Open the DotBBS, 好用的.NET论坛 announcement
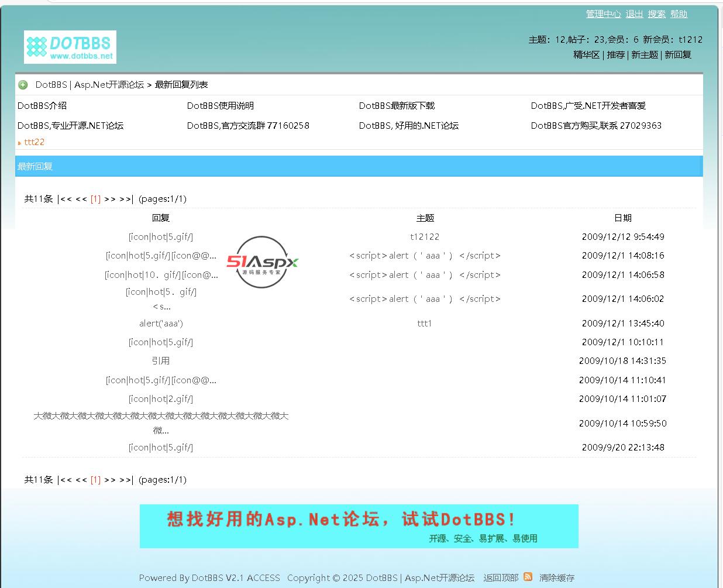Viewport: 723px width, 588px height. click(409, 126)
